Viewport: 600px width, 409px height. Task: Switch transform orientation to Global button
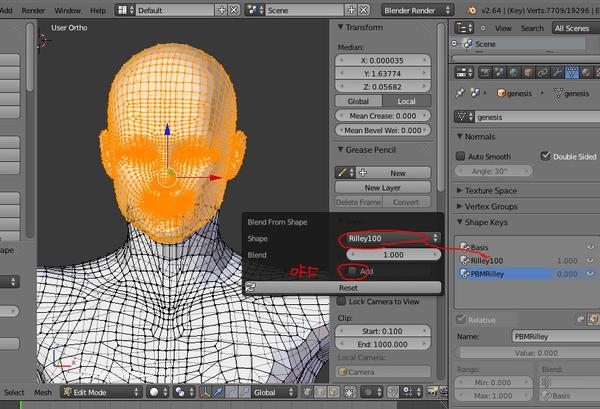[359, 101]
